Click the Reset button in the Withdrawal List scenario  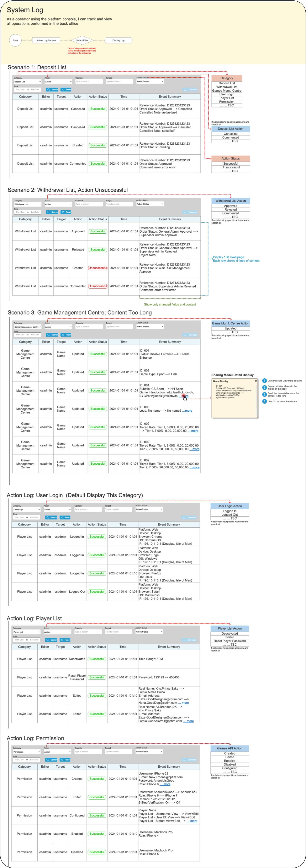66,212
